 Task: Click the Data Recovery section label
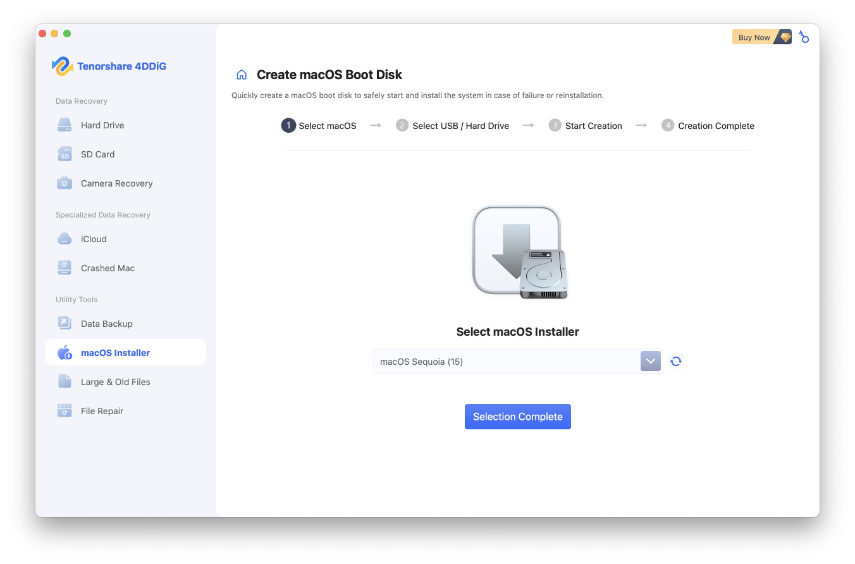[x=81, y=101]
